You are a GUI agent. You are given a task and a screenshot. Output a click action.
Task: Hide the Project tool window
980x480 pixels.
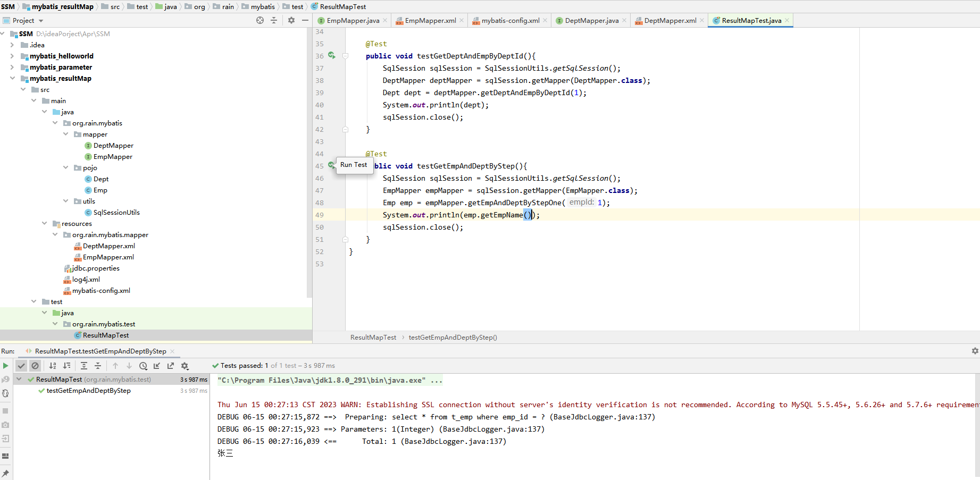[305, 20]
